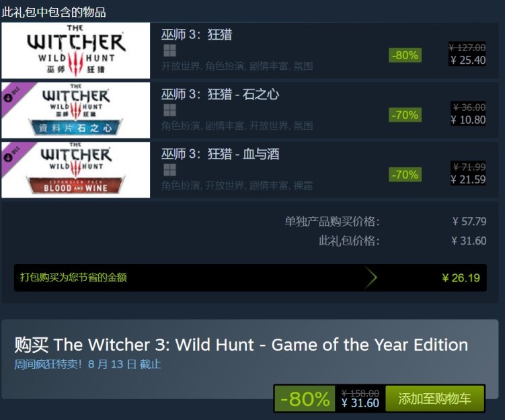This screenshot has height=420, width=505.
Task: Open 巫师 3：狂猎 title link
Action: 196,34
